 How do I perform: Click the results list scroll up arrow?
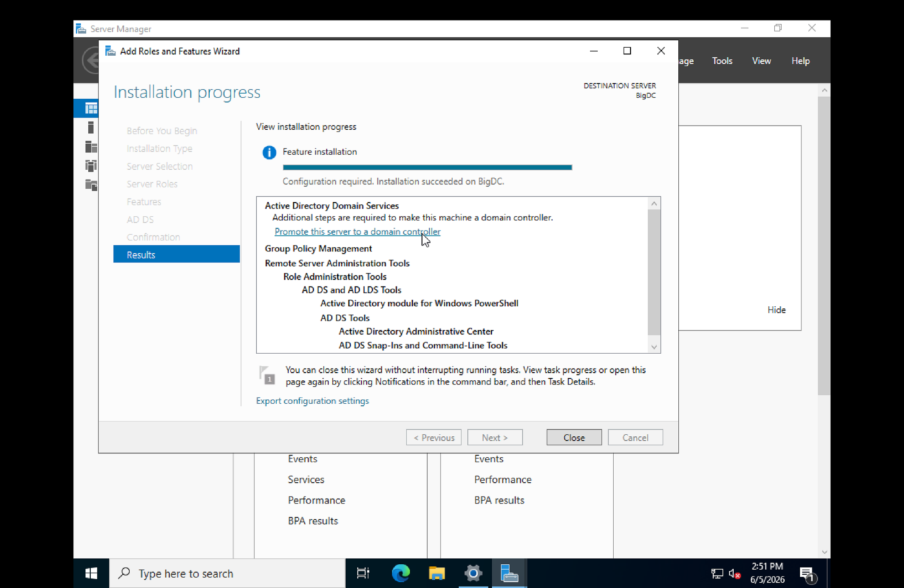point(654,204)
